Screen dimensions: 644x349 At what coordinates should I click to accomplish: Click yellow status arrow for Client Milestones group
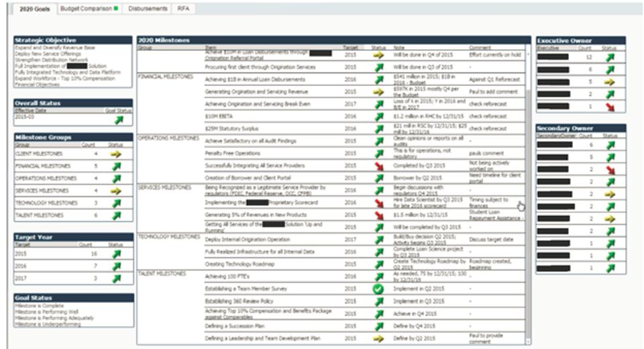117,154
